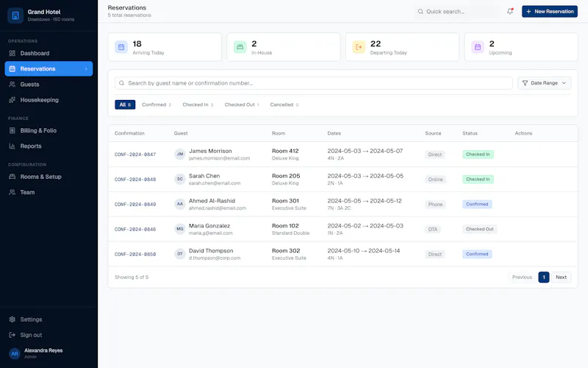Click the Guests people icon in sidebar
588x368 pixels.
12,85
